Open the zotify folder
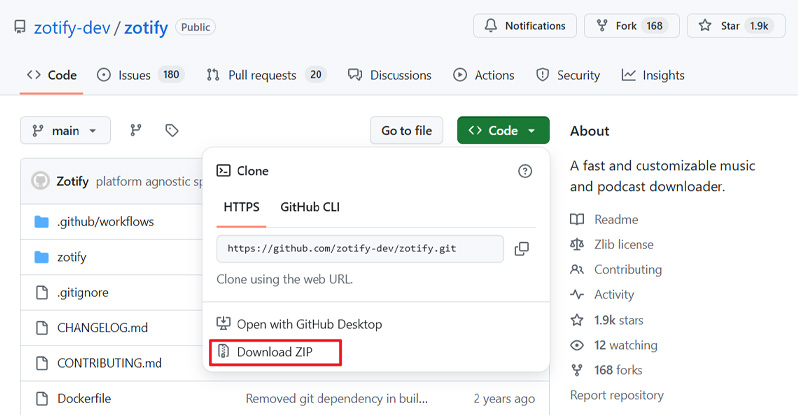 coord(71,257)
